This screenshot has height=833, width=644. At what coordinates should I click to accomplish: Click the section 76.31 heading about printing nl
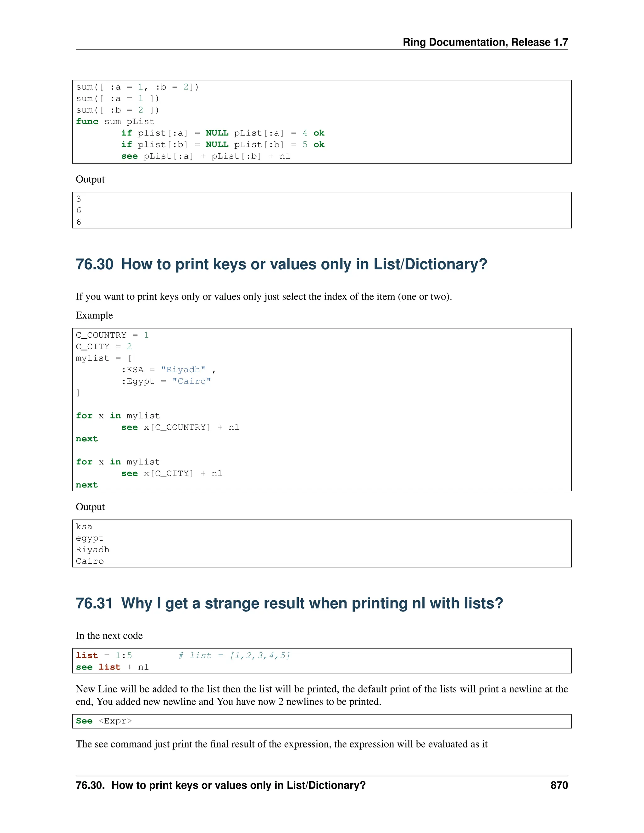[x=289, y=604]
